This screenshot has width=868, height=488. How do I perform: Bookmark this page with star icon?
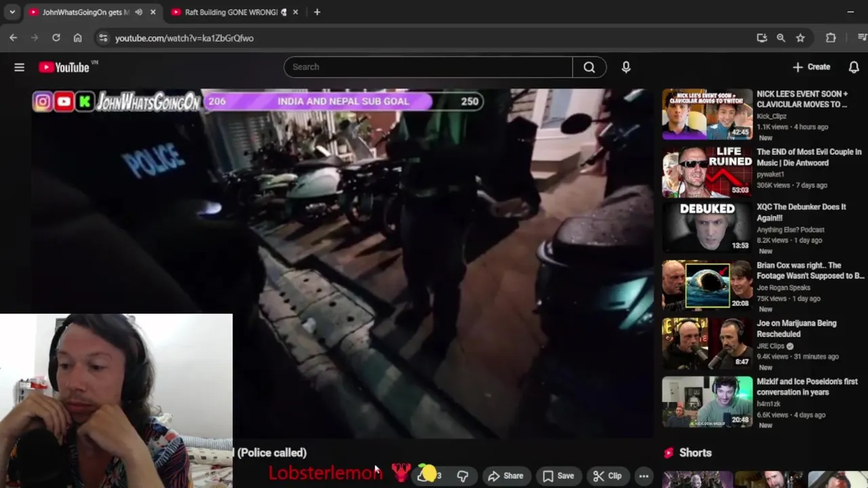pos(800,38)
